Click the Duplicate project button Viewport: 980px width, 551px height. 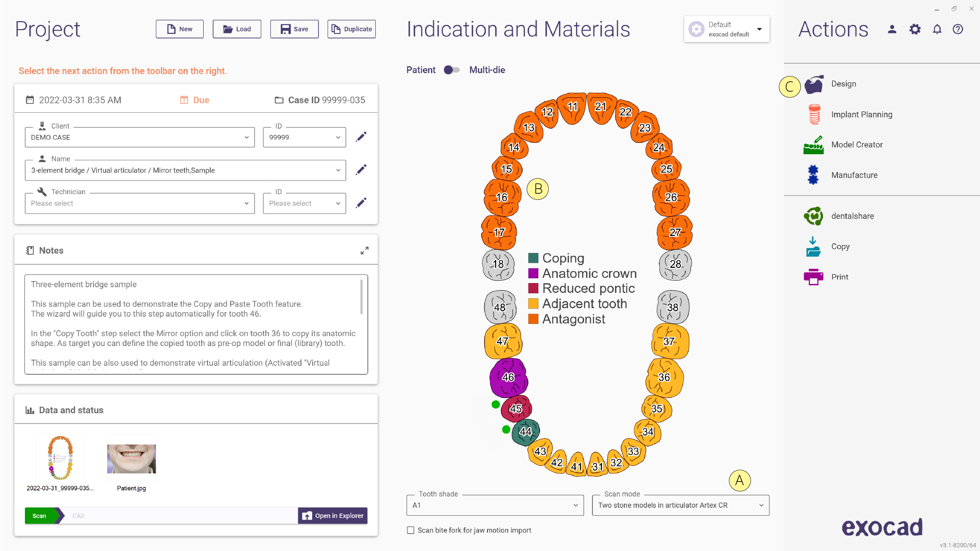click(x=352, y=29)
